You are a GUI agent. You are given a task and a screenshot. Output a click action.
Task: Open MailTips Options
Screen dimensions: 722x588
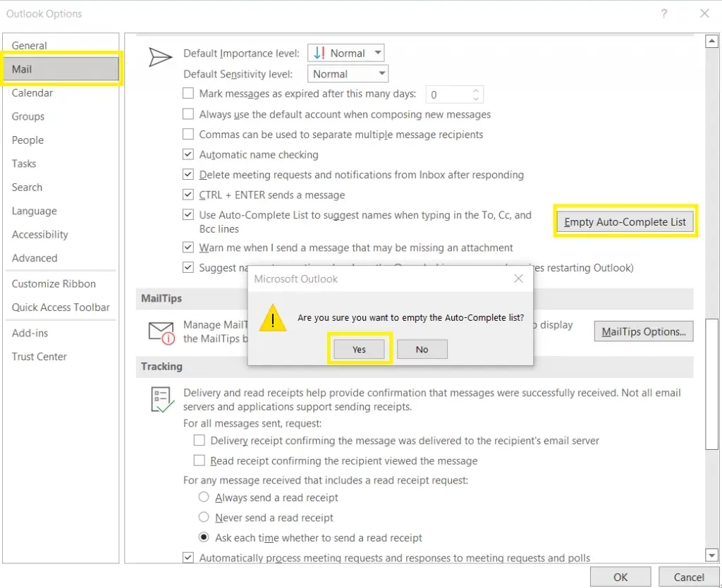tap(644, 331)
